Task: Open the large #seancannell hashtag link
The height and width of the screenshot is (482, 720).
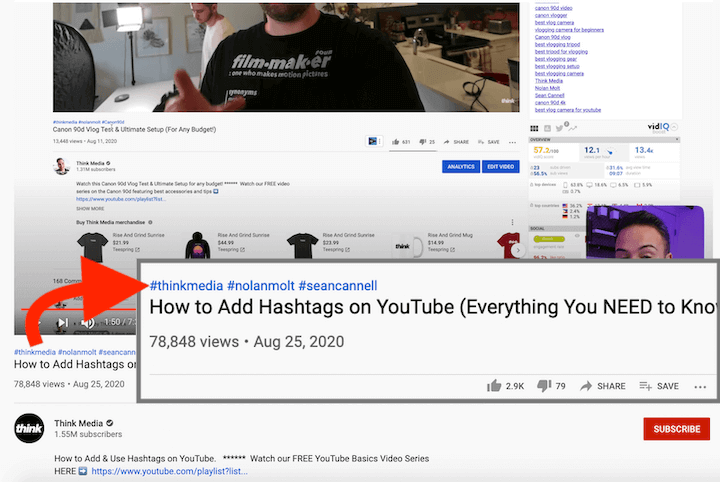Action: coord(338,286)
